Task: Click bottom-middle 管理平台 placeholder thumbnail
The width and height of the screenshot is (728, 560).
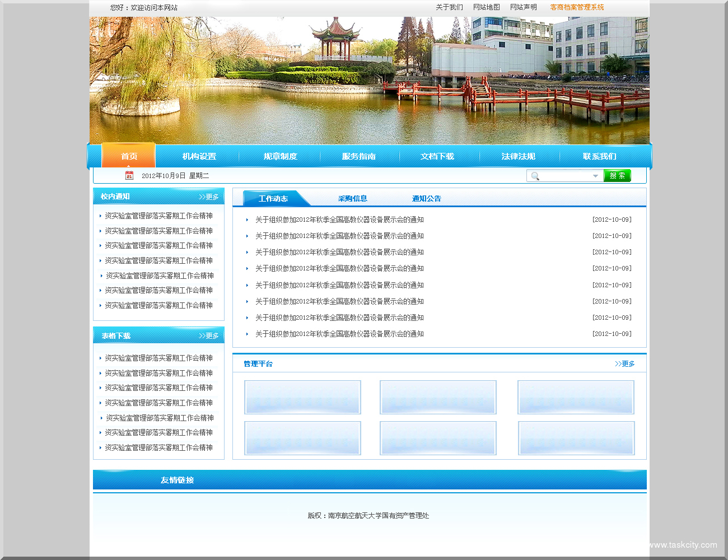Action: [x=438, y=438]
